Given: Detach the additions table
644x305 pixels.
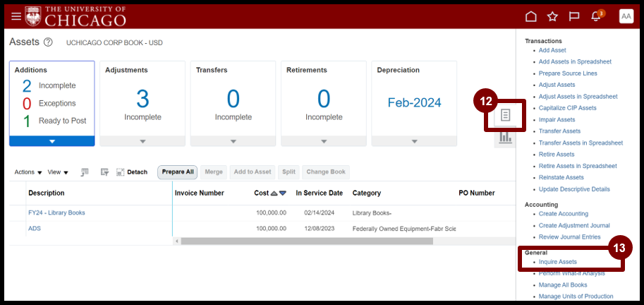Looking at the screenshot, I should coord(132,172).
